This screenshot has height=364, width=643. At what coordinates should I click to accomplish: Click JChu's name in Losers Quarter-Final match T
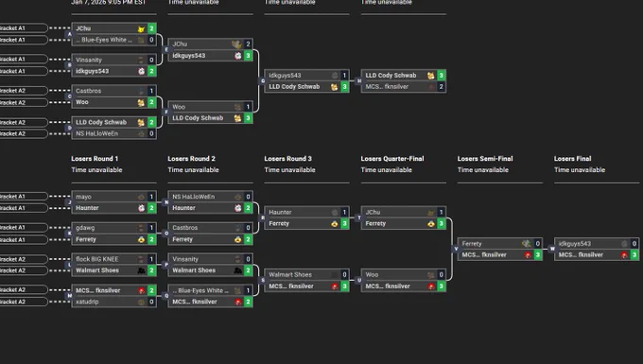373,213
